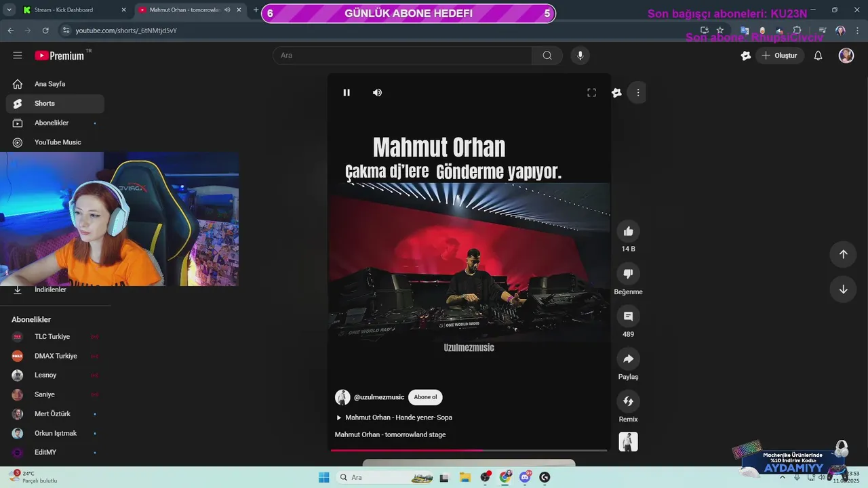The height and width of the screenshot is (488, 868).
Task: Like the Short with thumbs up
Action: coord(628,232)
